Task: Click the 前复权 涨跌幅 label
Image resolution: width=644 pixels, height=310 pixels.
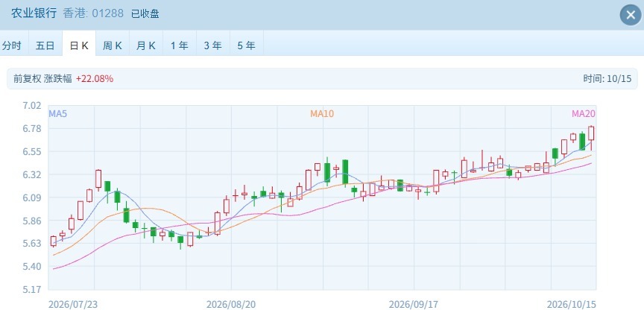Action: pyautogui.click(x=42, y=78)
